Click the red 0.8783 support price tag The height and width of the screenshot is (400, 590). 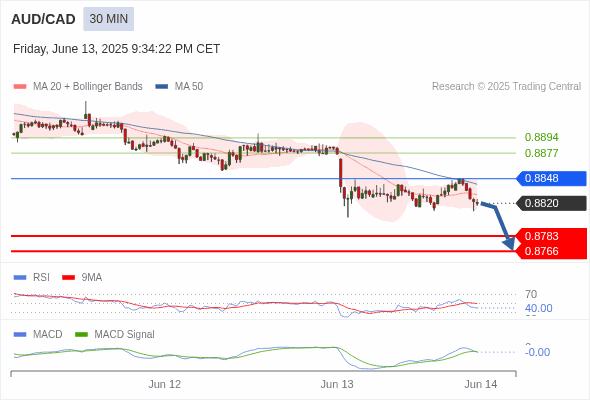click(551, 236)
